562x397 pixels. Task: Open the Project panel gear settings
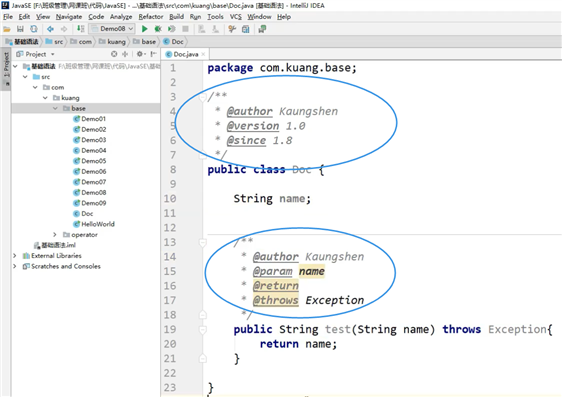point(140,54)
